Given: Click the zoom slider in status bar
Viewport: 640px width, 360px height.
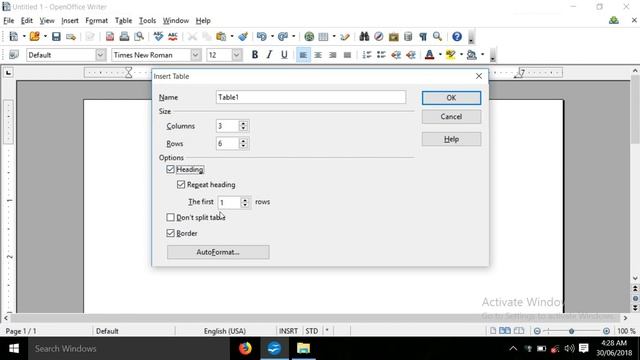Looking at the screenshot, I should click(571, 331).
